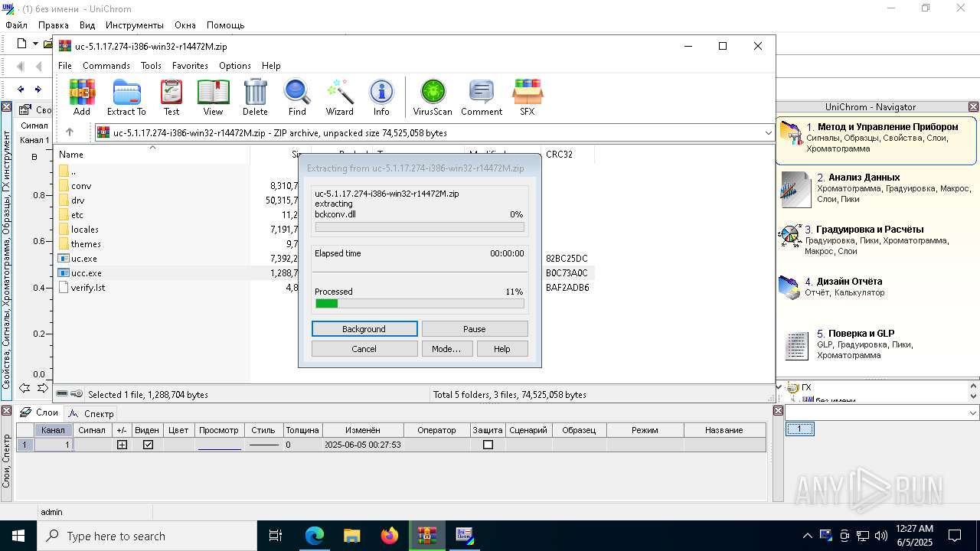Select the locales folder
The height and width of the screenshot is (551, 980).
tap(85, 230)
